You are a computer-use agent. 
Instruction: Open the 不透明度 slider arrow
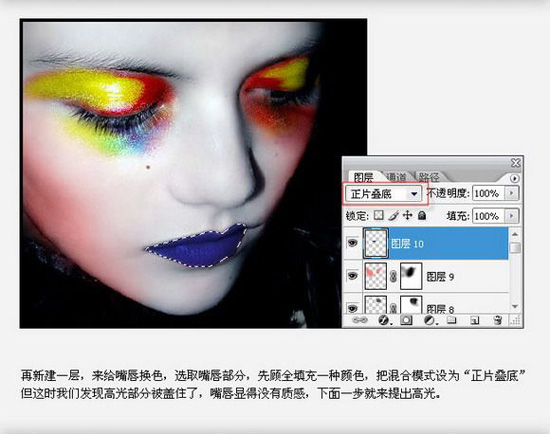point(512,193)
